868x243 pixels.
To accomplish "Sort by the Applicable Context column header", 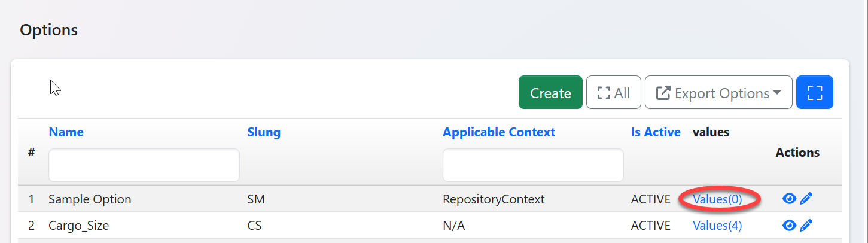I will tap(498, 132).
